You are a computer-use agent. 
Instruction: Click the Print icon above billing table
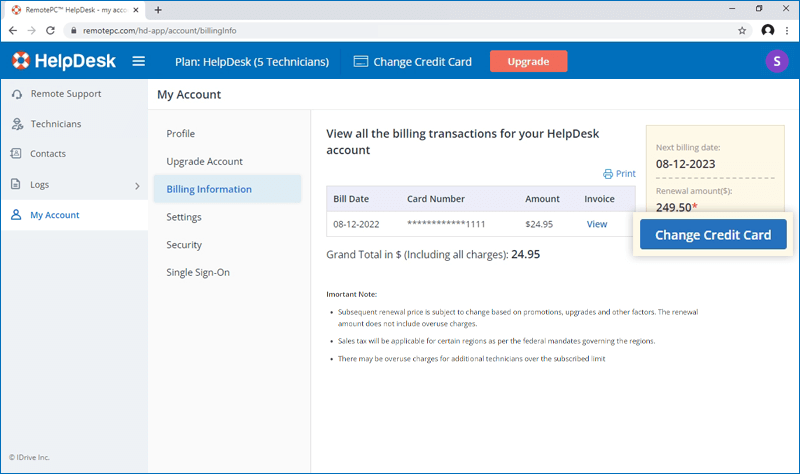tap(608, 174)
